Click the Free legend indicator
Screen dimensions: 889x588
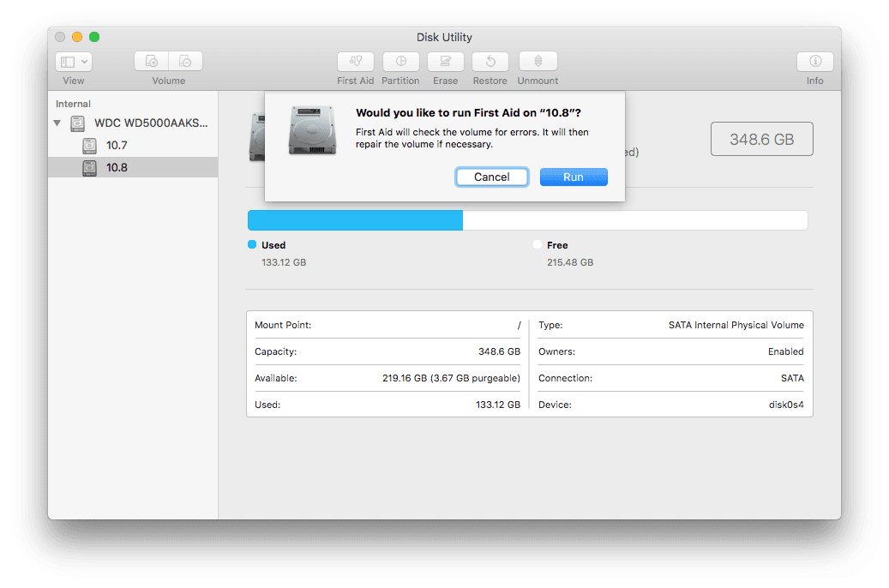click(x=539, y=245)
